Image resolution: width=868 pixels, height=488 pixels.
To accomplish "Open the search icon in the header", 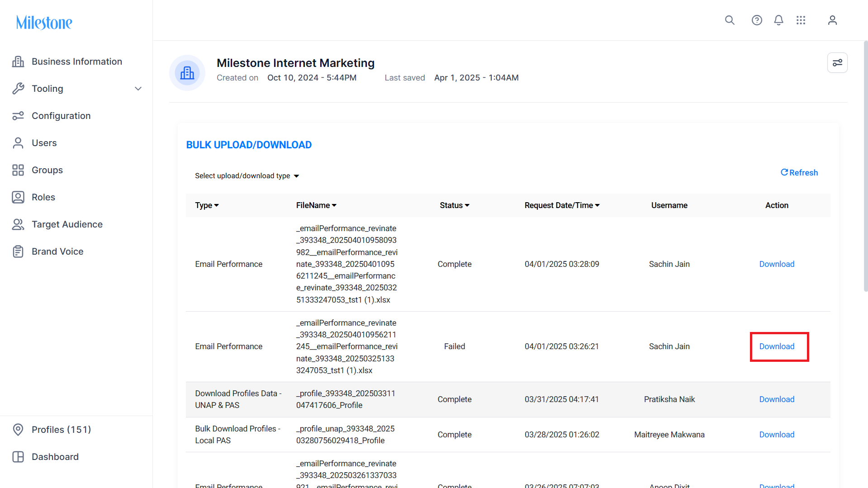I will (x=730, y=20).
